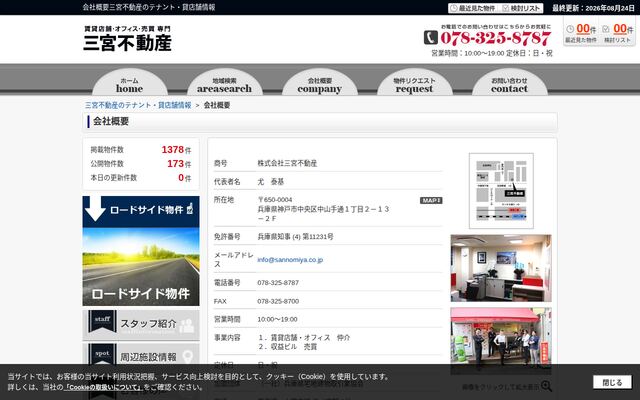This screenshot has width=640, height=400.
Task: Open the home navigation tab
Action: tap(129, 82)
